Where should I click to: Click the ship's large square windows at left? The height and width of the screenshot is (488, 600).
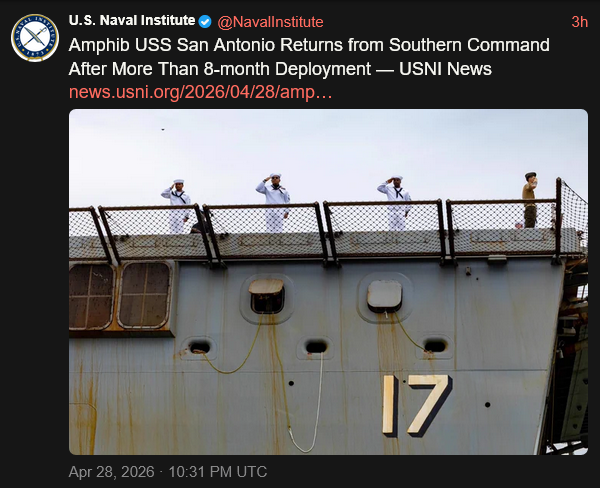click(x=120, y=295)
